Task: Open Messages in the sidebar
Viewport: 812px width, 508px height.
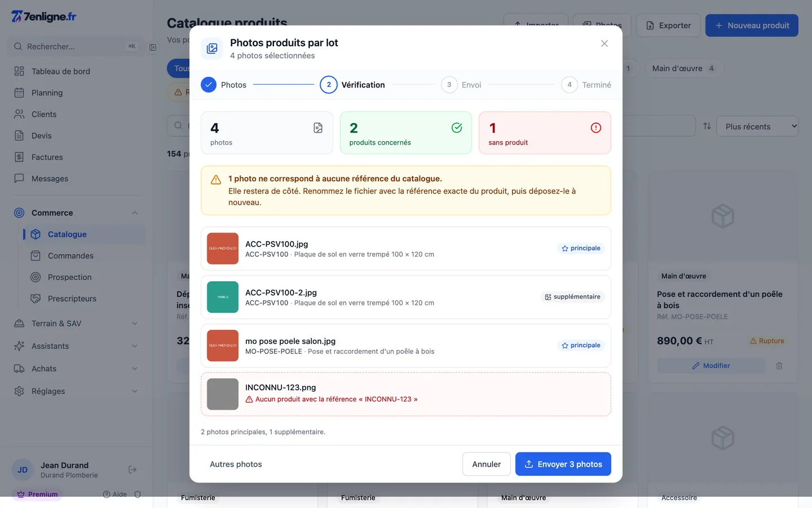Action: pos(76,178)
